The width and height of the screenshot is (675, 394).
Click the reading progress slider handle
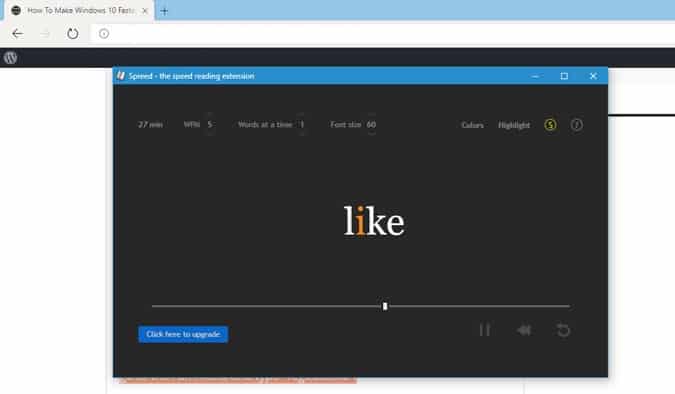[x=385, y=306]
